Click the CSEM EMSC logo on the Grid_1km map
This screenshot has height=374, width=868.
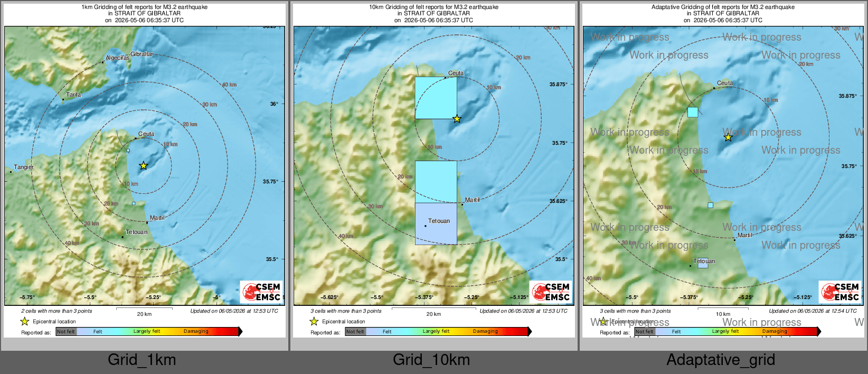click(x=262, y=292)
